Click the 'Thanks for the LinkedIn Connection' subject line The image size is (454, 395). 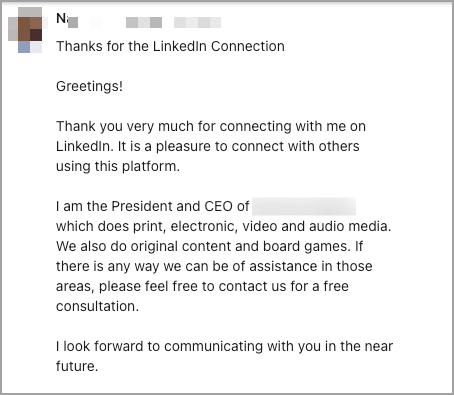coord(170,46)
